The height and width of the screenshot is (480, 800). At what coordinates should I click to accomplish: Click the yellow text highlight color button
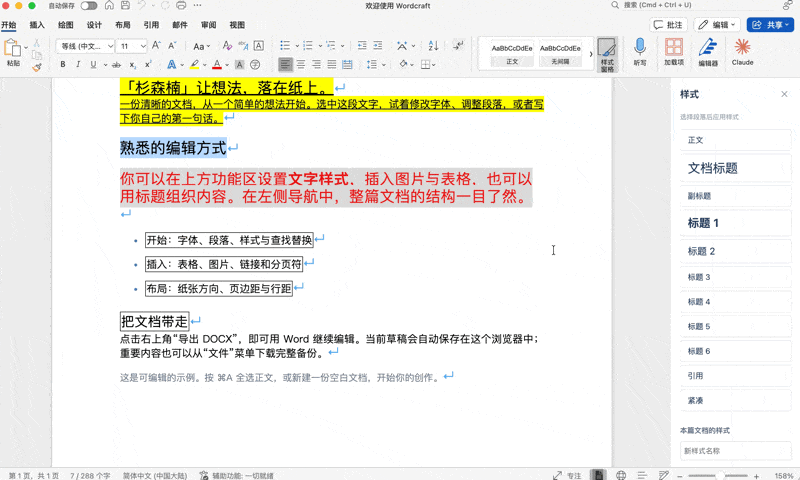coord(194,65)
